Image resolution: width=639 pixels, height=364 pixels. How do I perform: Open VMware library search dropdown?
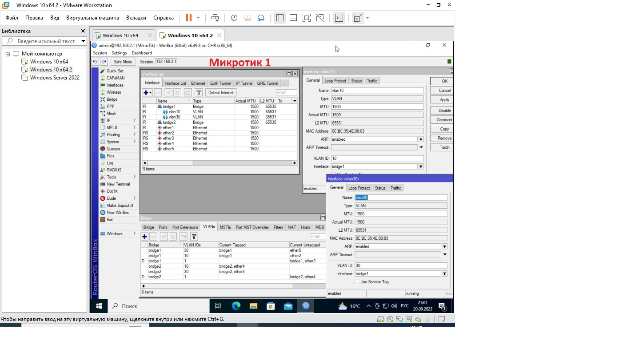[x=83, y=41]
